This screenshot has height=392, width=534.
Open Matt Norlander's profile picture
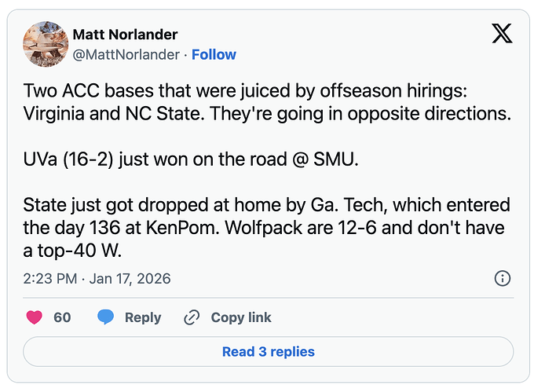coord(45,44)
